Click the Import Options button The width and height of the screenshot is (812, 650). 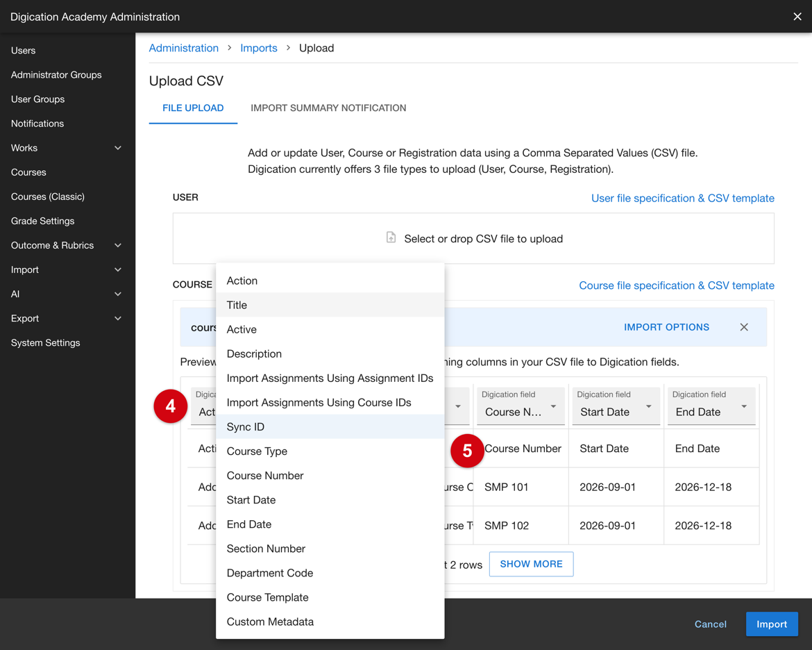(666, 327)
